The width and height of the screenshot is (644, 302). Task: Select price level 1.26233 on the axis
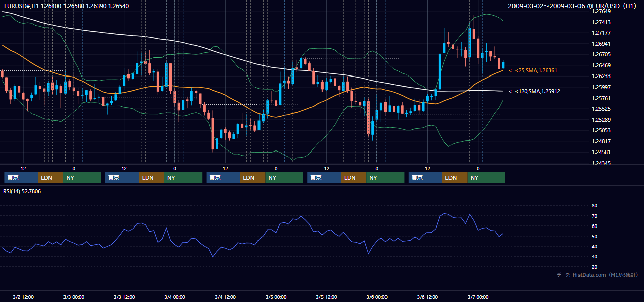tap(601, 76)
